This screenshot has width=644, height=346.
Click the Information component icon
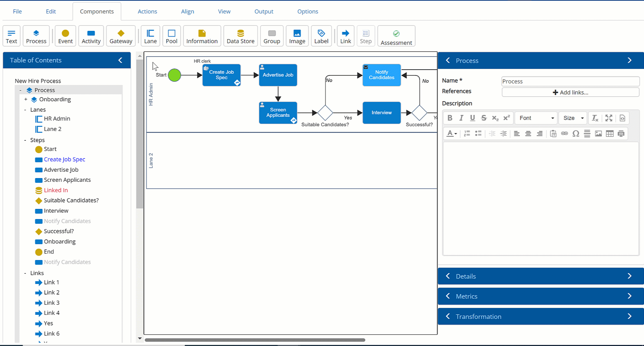click(202, 36)
